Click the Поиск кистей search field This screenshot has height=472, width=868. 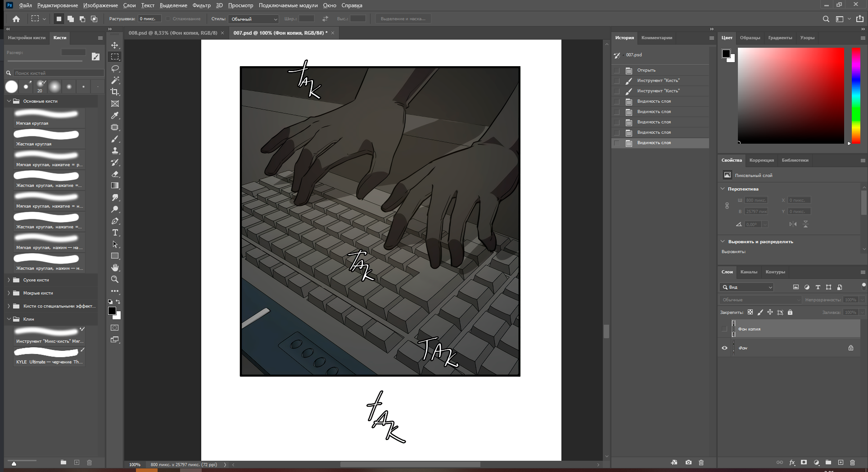[59, 73]
